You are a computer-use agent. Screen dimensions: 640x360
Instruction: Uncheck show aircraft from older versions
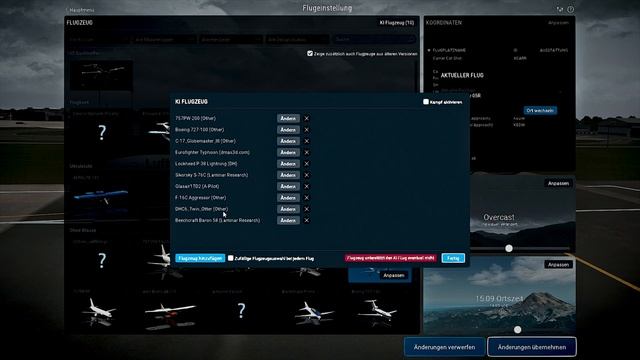click(310, 53)
